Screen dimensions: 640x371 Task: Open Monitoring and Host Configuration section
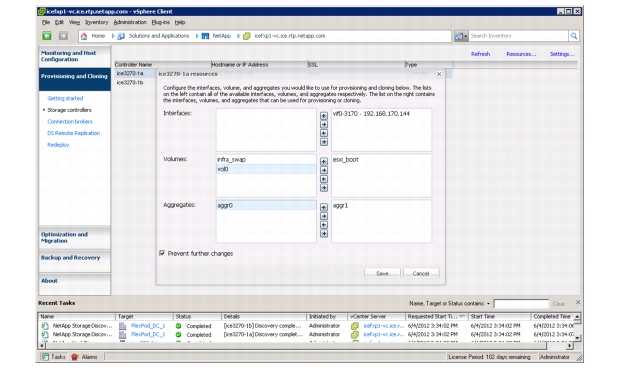pyautogui.click(x=75, y=56)
